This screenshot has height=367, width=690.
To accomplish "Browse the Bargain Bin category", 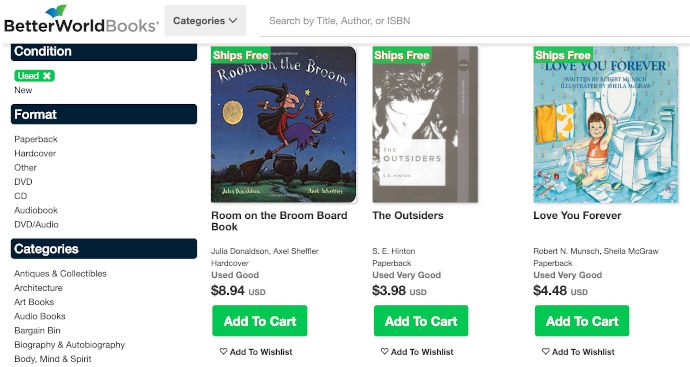I will coord(37,330).
